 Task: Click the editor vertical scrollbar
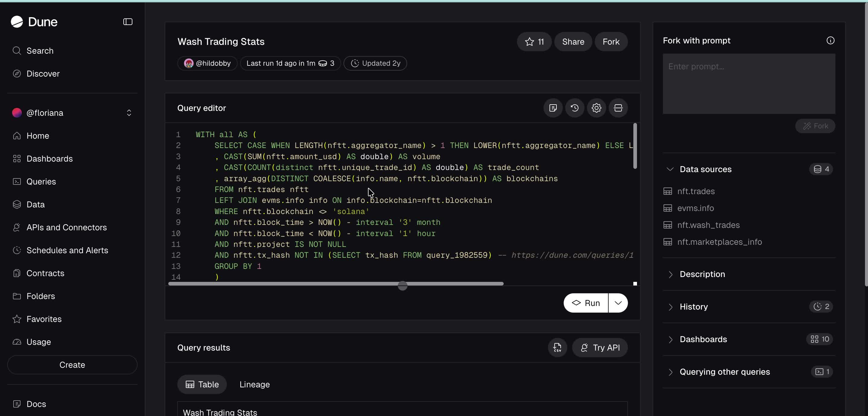(x=635, y=146)
